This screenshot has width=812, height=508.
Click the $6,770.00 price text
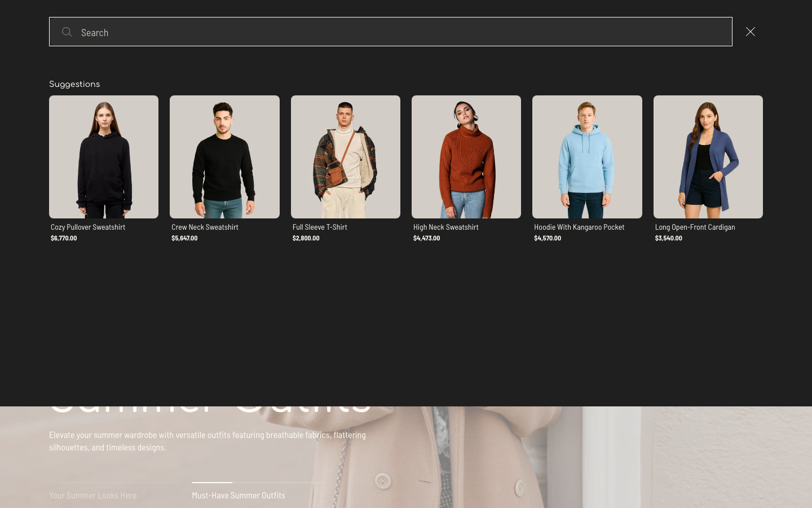(64, 238)
